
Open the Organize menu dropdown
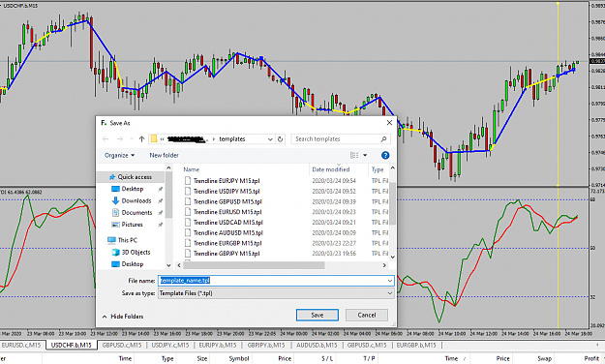coord(120,155)
